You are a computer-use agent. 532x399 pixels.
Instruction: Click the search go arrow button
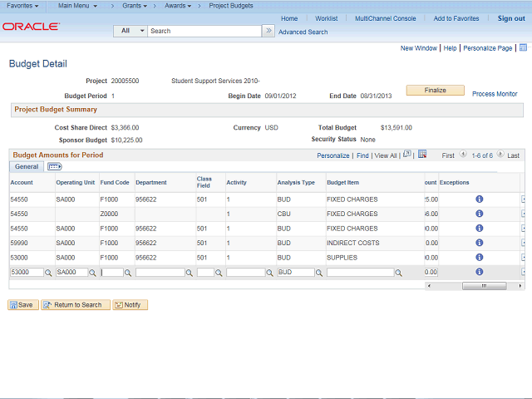(268, 31)
